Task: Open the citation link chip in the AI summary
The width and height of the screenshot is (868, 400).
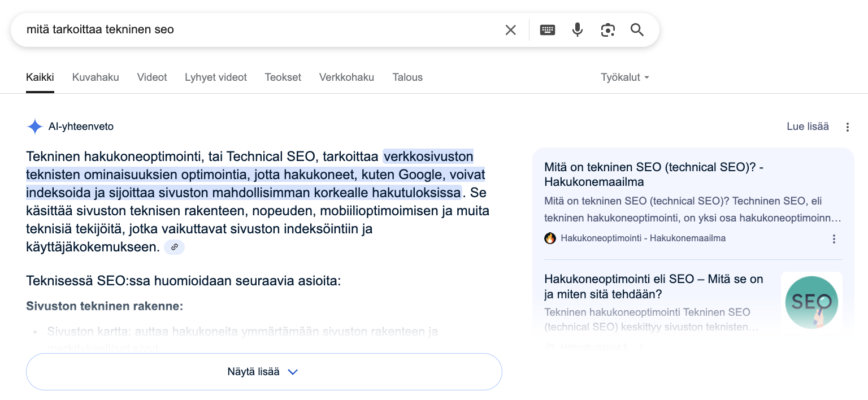Action: (174, 247)
